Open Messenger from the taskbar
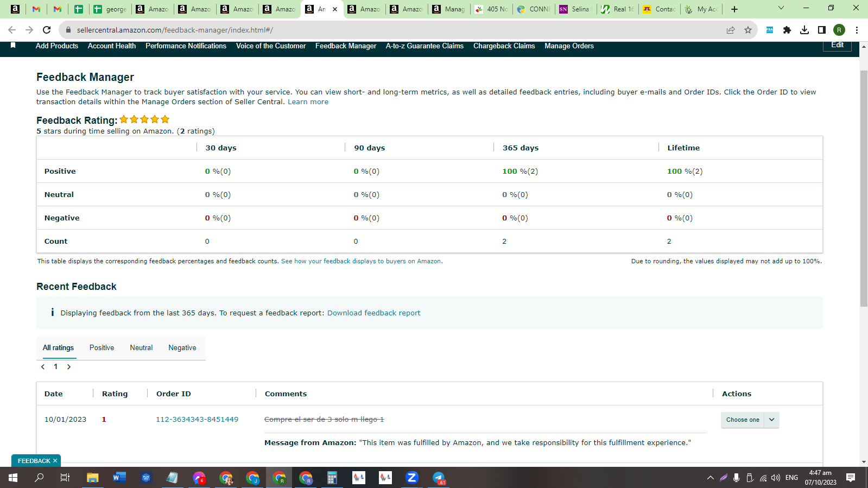Viewport: 868px width, 488px height. 199,478
